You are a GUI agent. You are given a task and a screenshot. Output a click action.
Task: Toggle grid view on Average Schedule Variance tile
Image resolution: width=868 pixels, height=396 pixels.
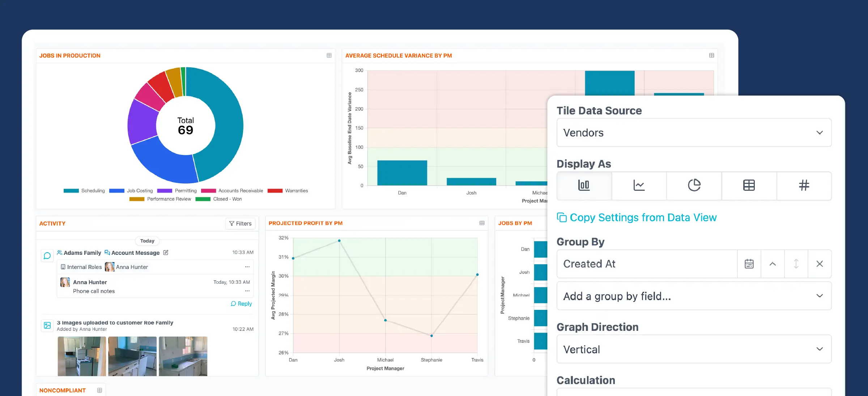pos(711,55)
